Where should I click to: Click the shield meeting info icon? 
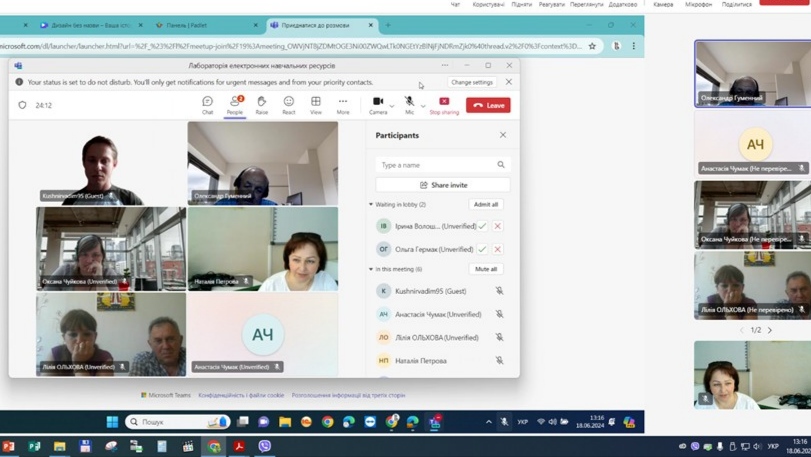(x=23, y=105)
